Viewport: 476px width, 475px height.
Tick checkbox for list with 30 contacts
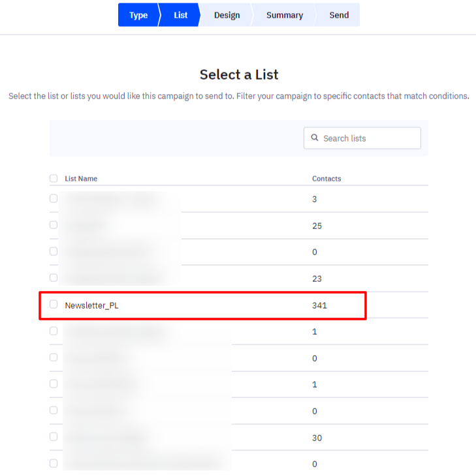coord(54,437)
